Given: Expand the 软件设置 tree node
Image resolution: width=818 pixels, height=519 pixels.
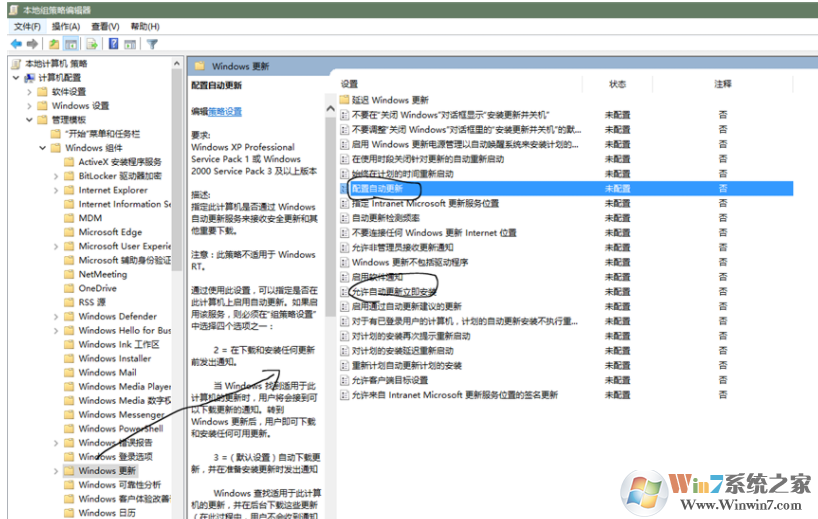Looking at the screenshot, I should click(x=28, y=91).
